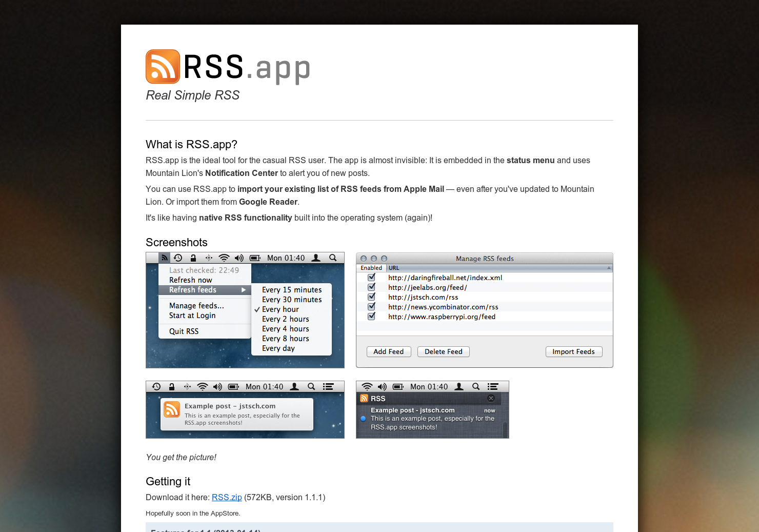Select the Every hour refresh interval
The height and width of the screenshot is (532, 759).
click(281, 309)
